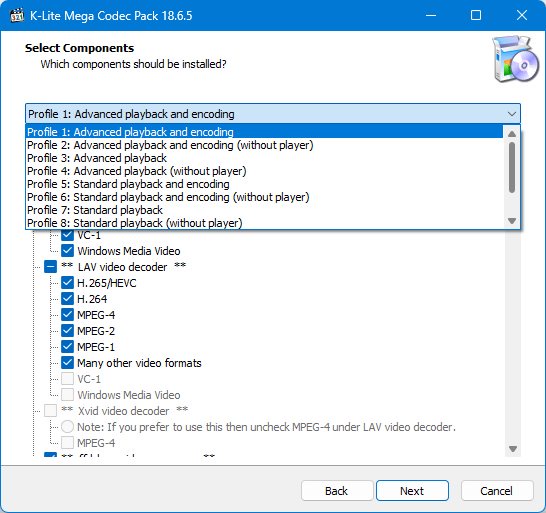
Task: Click the profile list scroll down arrow
Action: click(512, 221)
